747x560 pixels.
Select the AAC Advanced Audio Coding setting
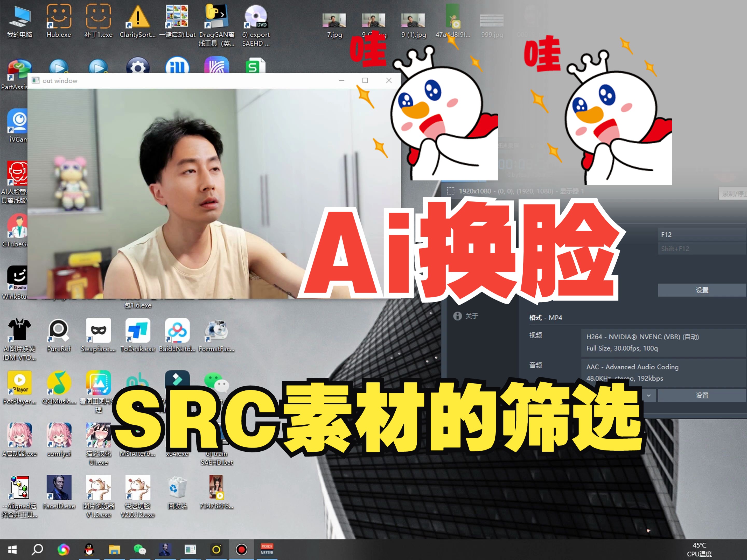(664, 373)
